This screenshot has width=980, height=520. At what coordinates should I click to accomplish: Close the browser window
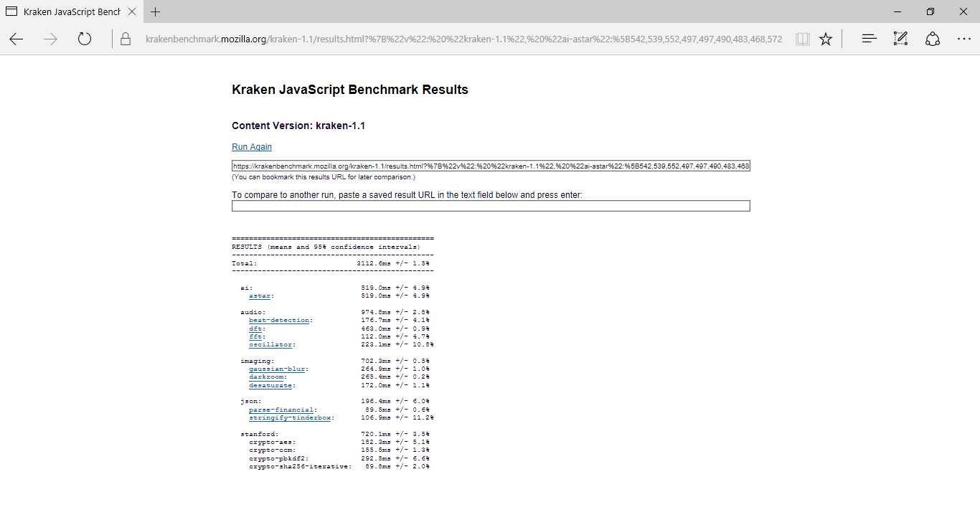point(963,11)
